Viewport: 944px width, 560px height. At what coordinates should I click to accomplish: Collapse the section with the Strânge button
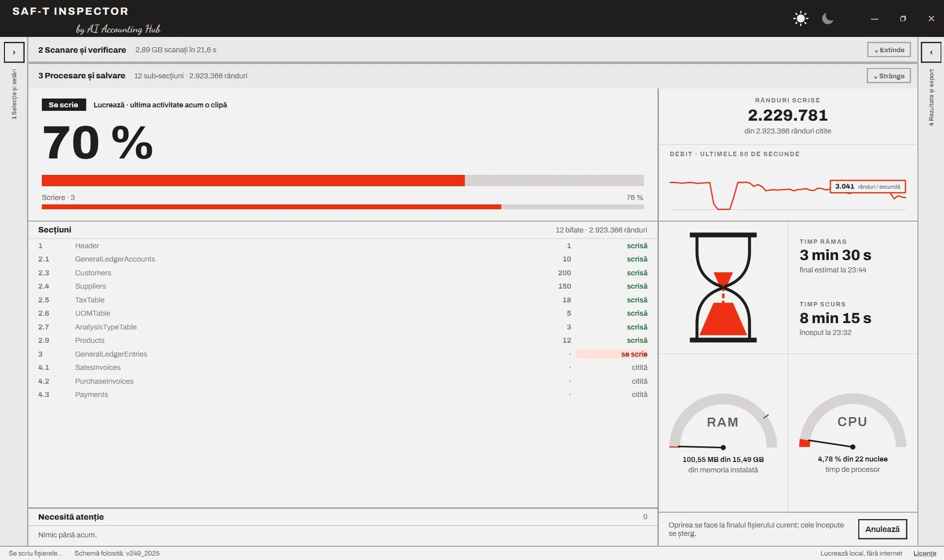point(889,76)
